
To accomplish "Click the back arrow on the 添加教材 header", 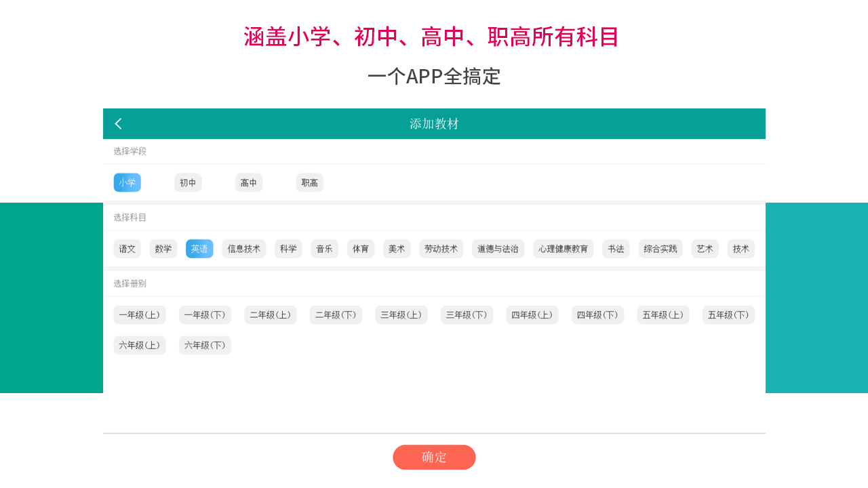I will pos(118,123).
